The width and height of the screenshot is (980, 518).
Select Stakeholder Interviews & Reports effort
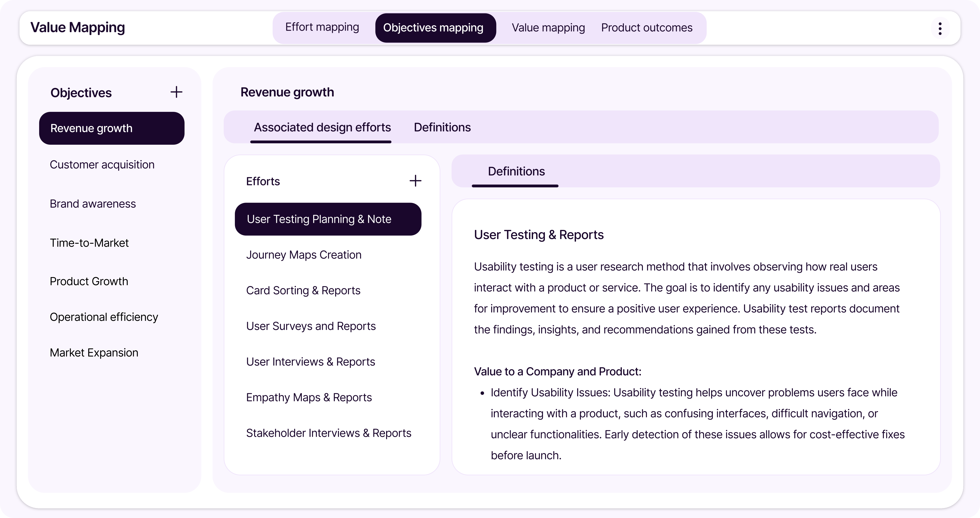point(328,433)
